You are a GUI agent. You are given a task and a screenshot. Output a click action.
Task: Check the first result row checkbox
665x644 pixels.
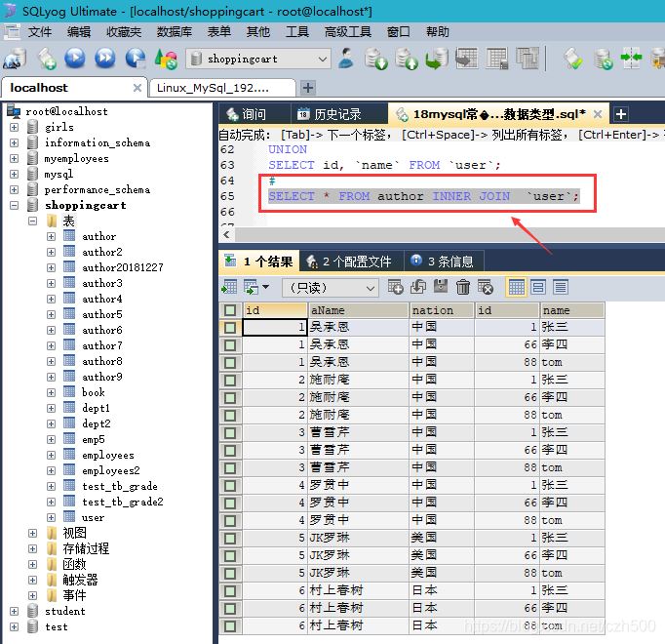click(229, 328)
